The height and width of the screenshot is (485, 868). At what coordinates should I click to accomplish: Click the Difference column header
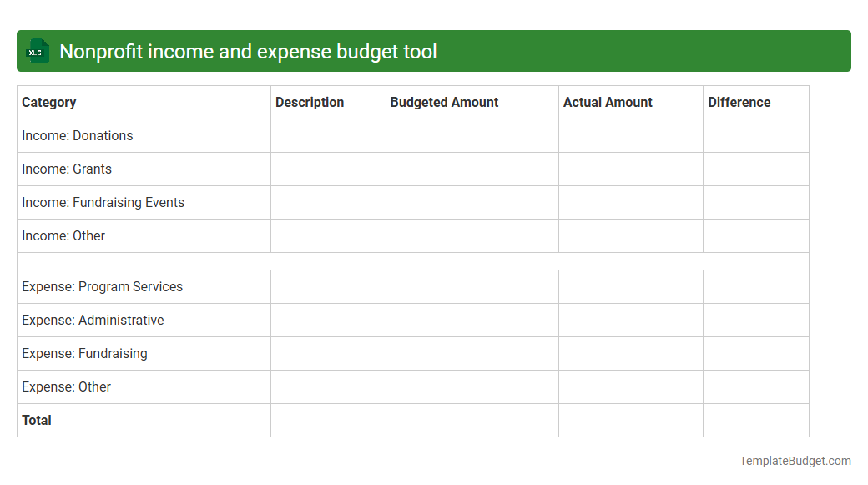tap(739, 102)
